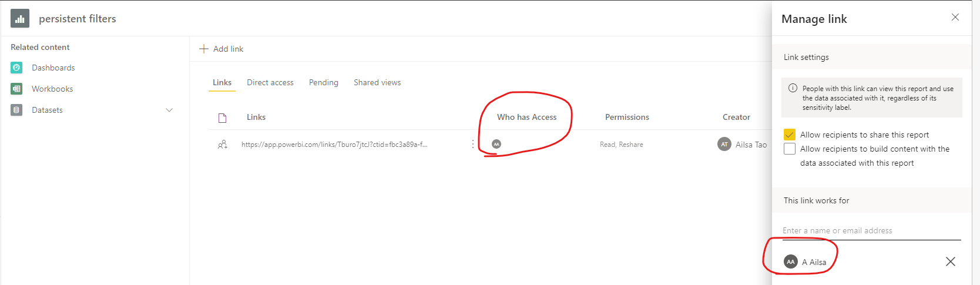Screen dimensions: 980x285
Task: Click the Ailsa Tao creator name
Action: 751,145
